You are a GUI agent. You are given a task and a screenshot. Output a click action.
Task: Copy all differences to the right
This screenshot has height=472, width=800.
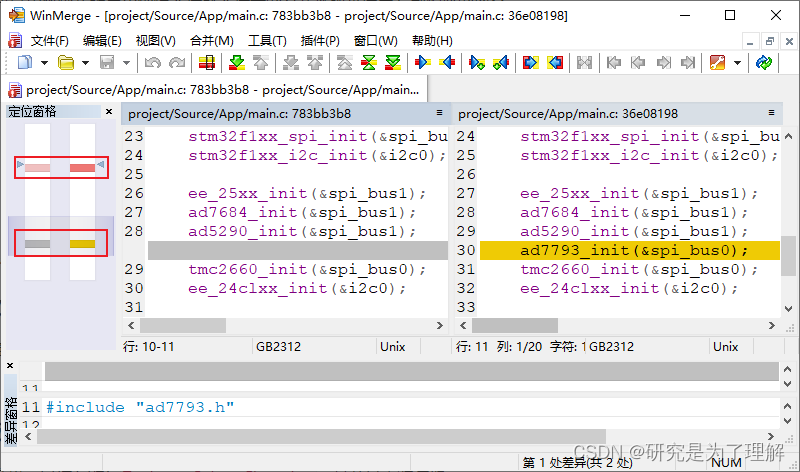pyautogui.click(x=531, y=63)
